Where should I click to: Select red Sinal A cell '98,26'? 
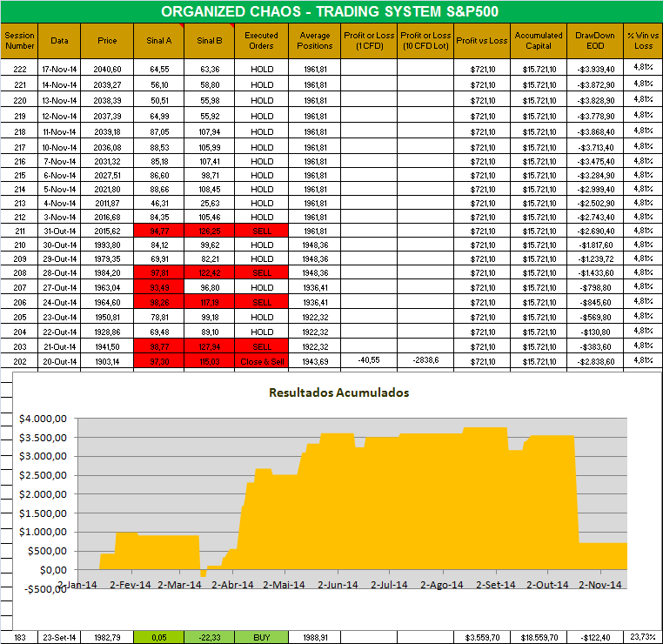pyautogui.click(x=159, y=302)
